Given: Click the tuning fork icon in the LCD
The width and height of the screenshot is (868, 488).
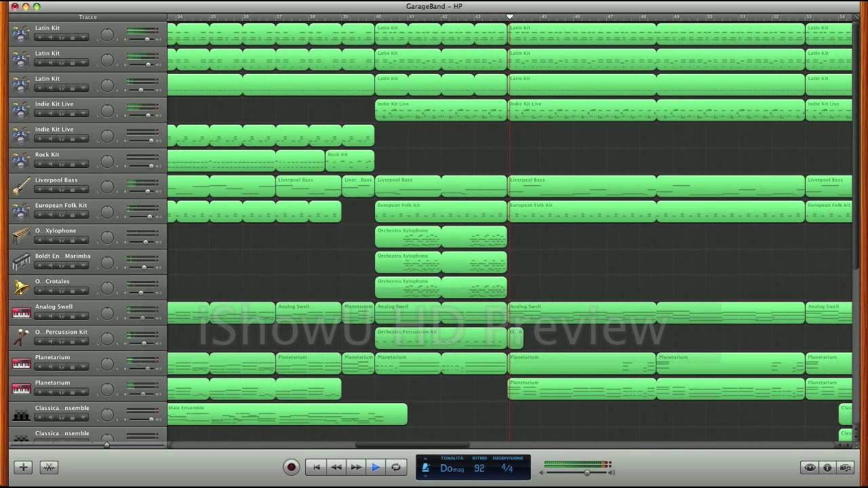Looking at the screenshot, I should 426,468.
